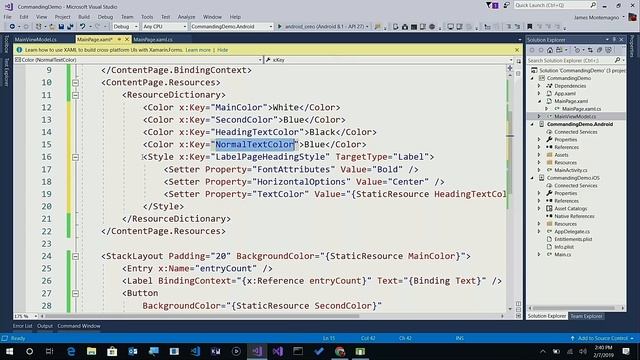Open Microsoft Store from the taskbar

[x=112, y=351]
